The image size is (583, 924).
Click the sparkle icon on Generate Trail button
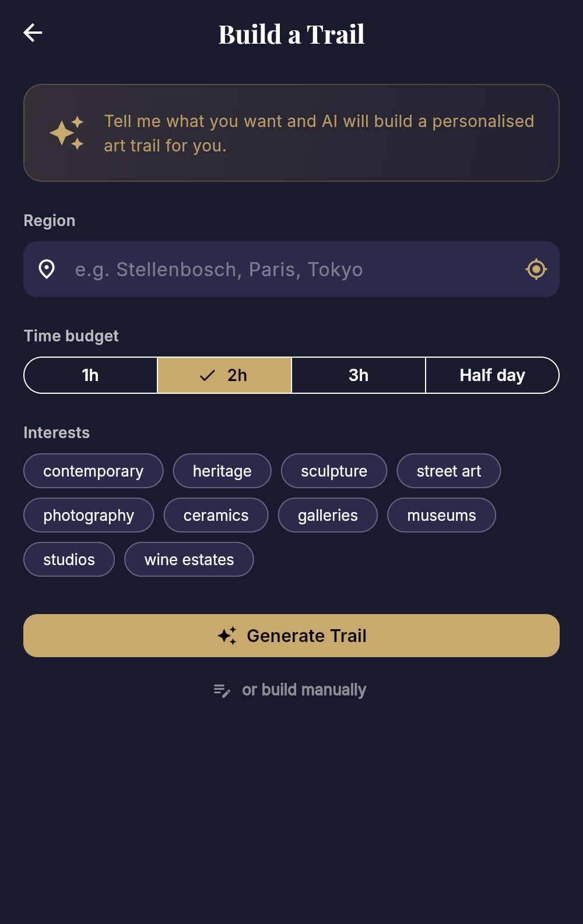[227, 635]
